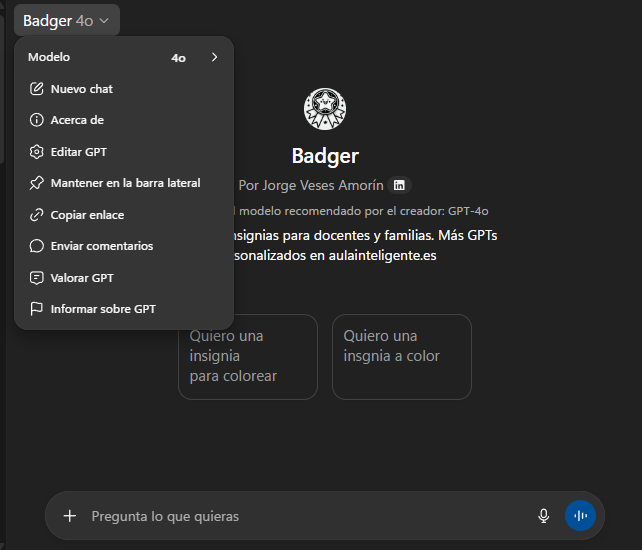642x550 pixels.
Task: Choose Valorar GPT menu item
Action: (x=124, y=278)
